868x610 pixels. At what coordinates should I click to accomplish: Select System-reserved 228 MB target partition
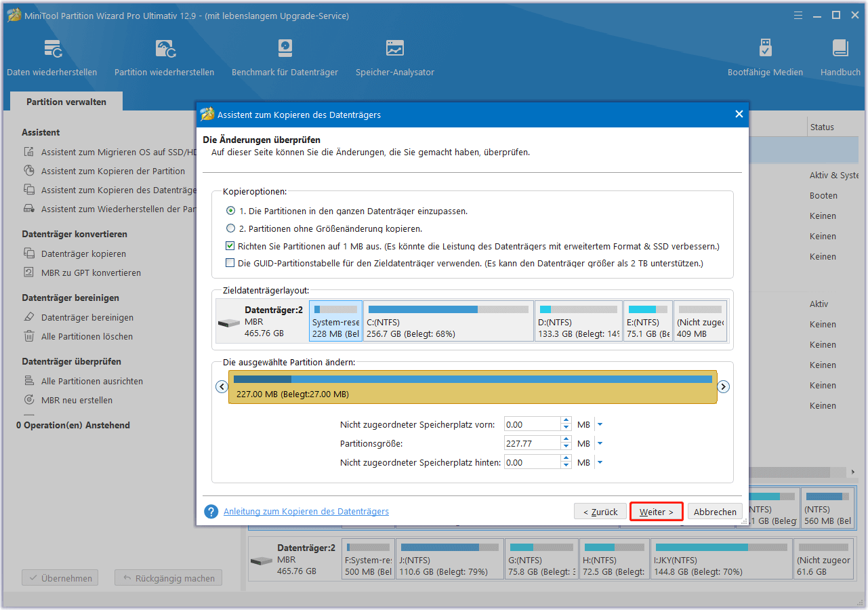click(335, 321)
